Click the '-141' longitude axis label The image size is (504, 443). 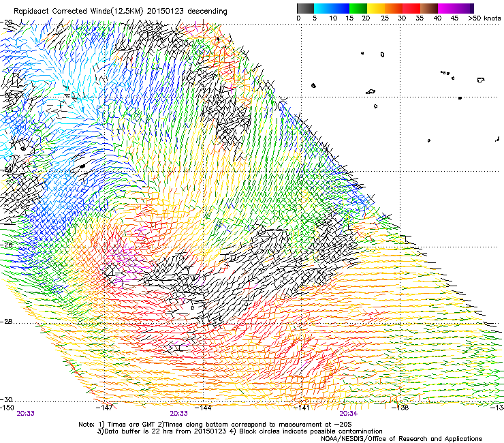(302, 408)
